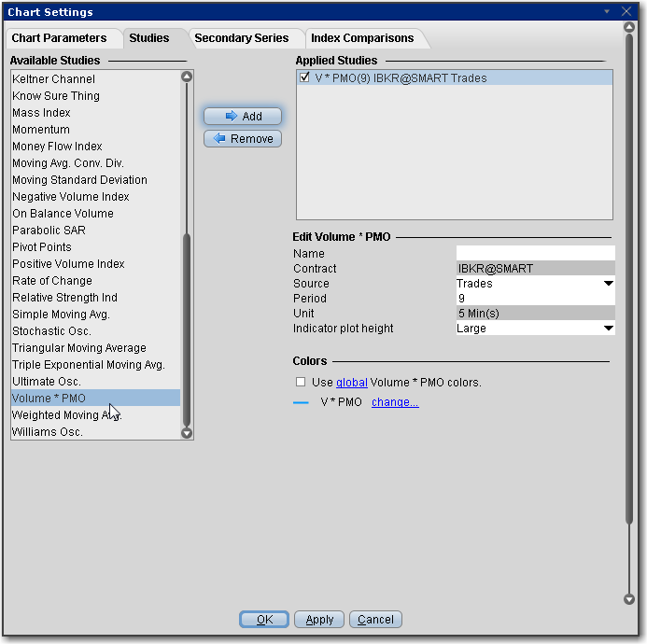Expand the Source dropdown
The width and height of the screenshot is (647, 644).
click(x=608, y=284)
